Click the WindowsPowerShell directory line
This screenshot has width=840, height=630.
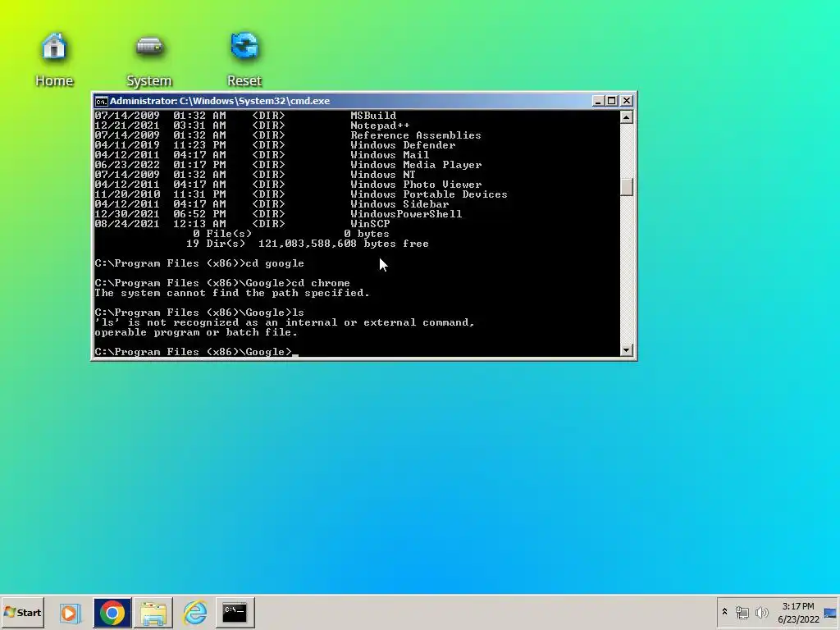[278, 214]
